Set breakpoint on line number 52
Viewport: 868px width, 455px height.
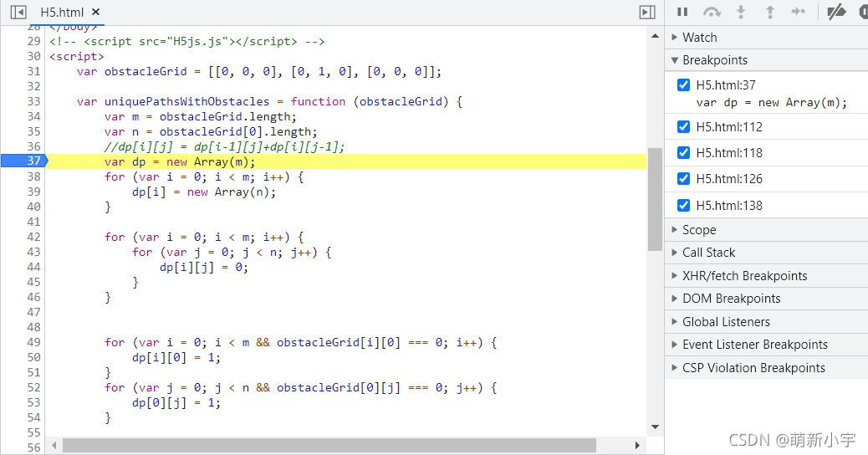pyautogui.click(x=33, y=387)
